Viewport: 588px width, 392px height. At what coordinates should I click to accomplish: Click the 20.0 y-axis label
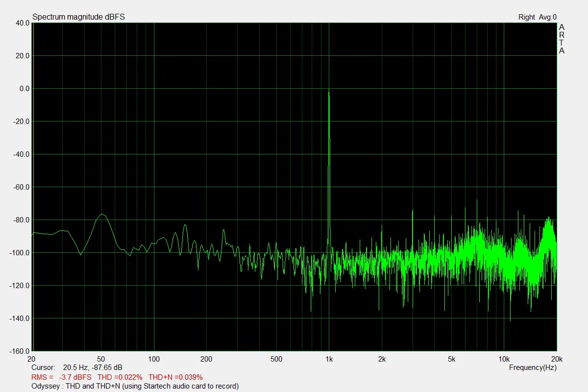click(23, 56)
